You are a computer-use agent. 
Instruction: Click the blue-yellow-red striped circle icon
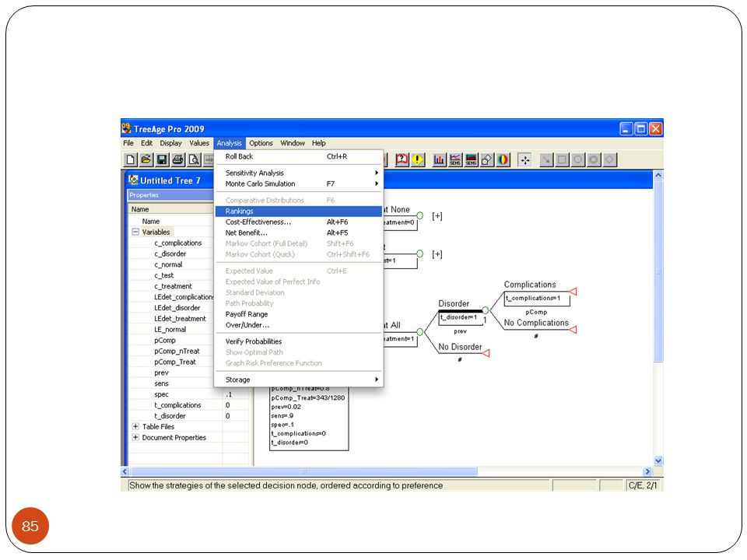503,159
